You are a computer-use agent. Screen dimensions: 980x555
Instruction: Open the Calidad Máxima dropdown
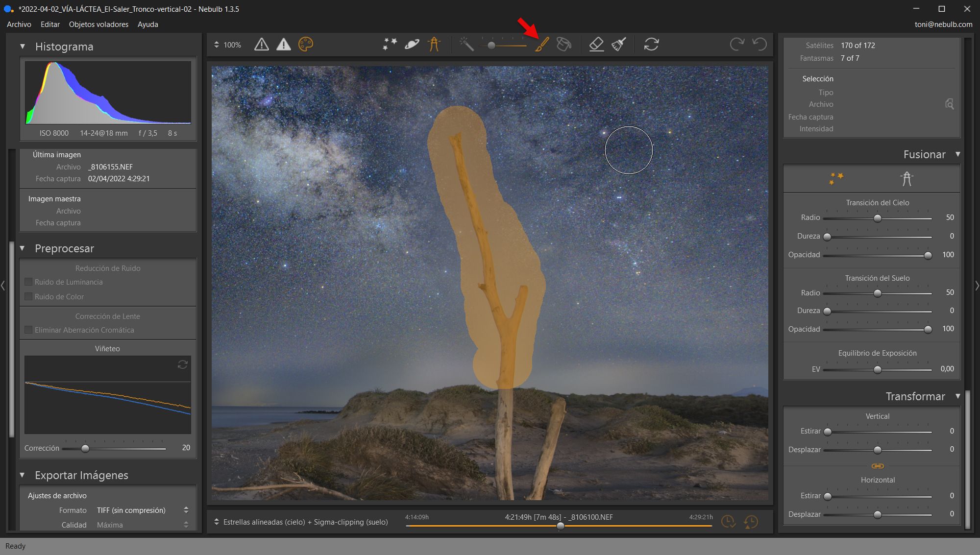click(x=143, y=525)
